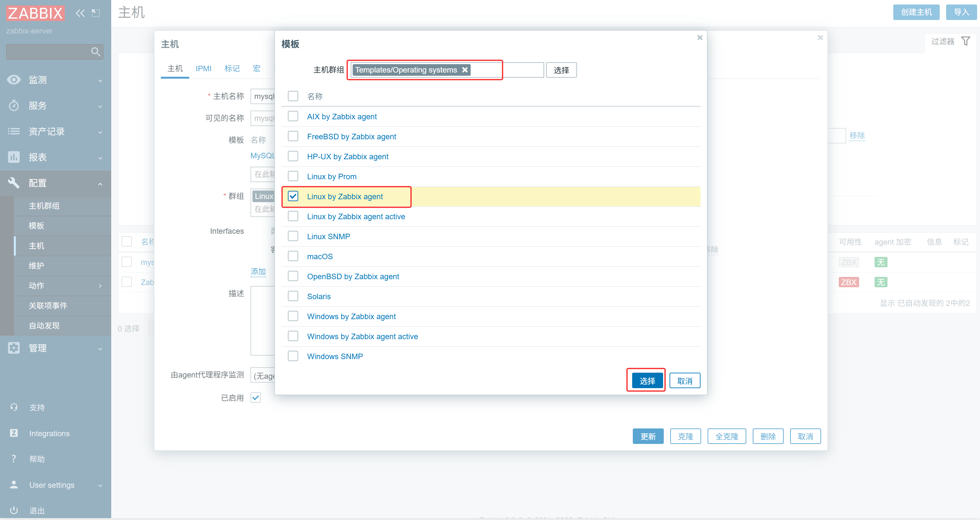Check the Linux by Prom checkbox
This screenshot has height=520, width=980.
click(x=293, y=176)
